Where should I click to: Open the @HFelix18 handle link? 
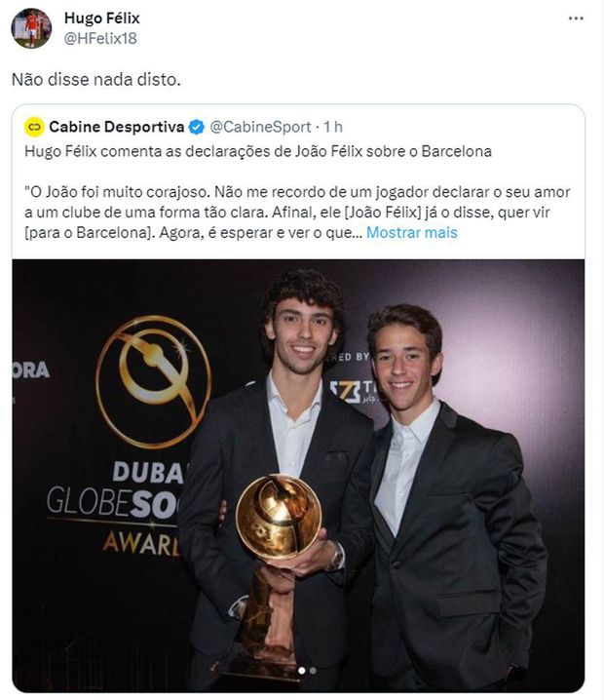(x=100, y=38)
